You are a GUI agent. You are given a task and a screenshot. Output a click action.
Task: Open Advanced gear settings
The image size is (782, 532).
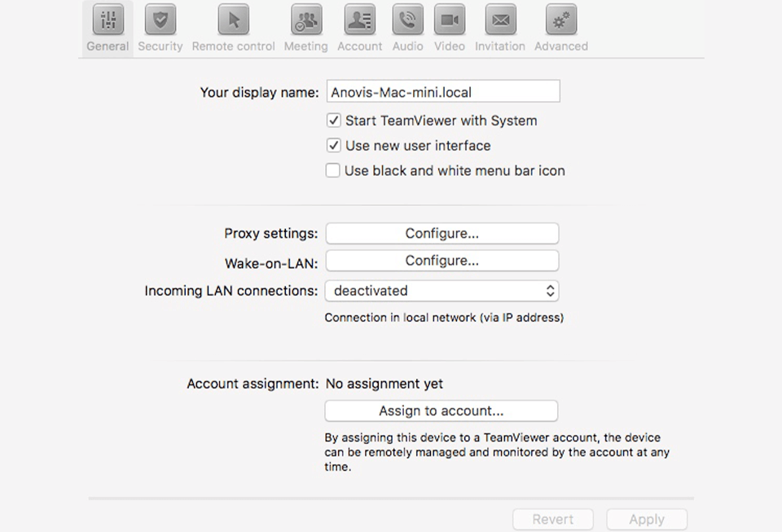pyautogui.click(x=561, y=29)
